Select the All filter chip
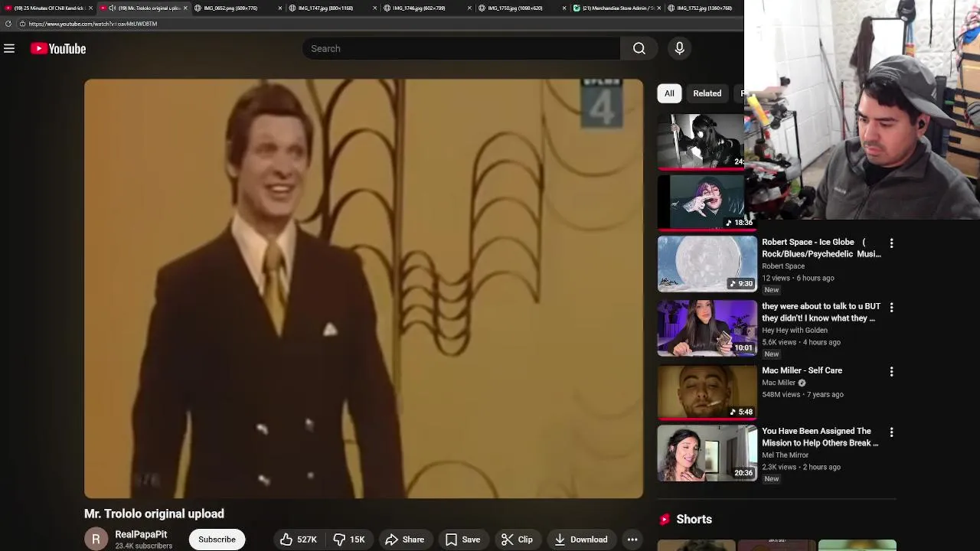Viewport: 980px width, 551px height. [669, 93]
